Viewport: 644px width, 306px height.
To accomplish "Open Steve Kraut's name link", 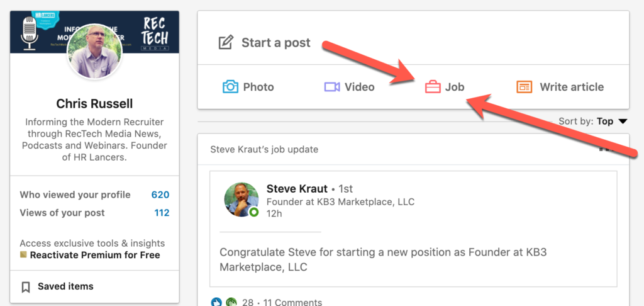I will pos(297,189).
